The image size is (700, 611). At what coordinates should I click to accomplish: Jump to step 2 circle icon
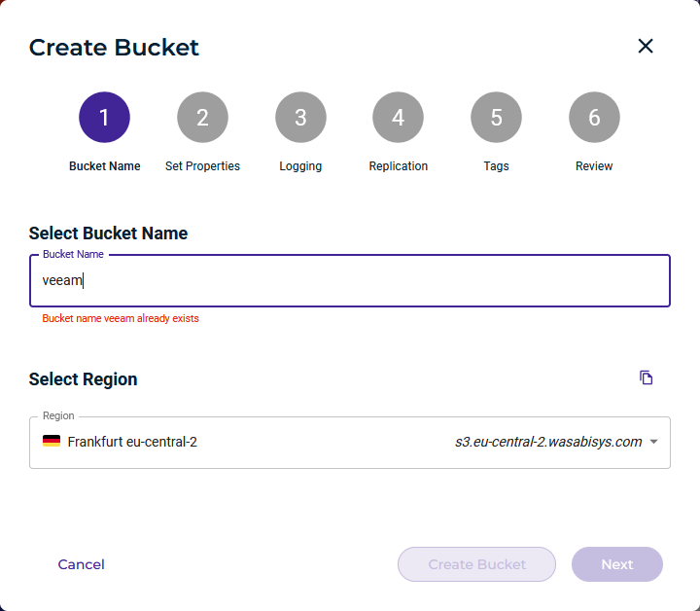tap(202, 118)
